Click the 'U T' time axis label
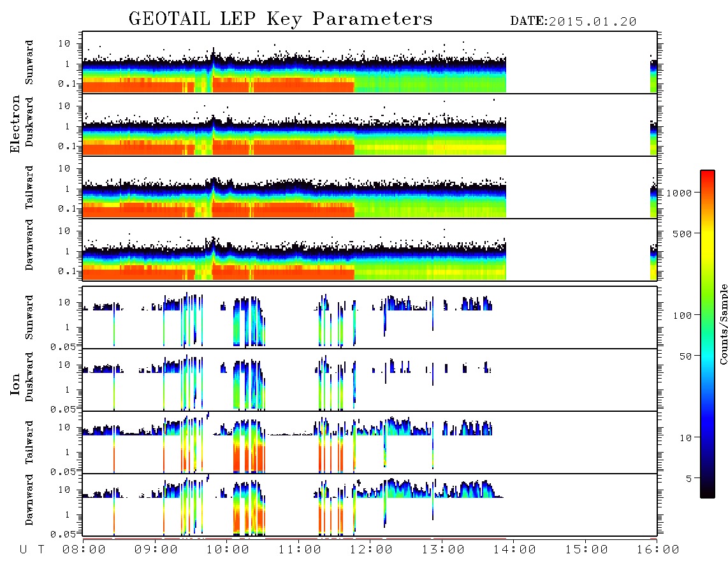Viewport: 728px width, 561px height. click(32, 550)
